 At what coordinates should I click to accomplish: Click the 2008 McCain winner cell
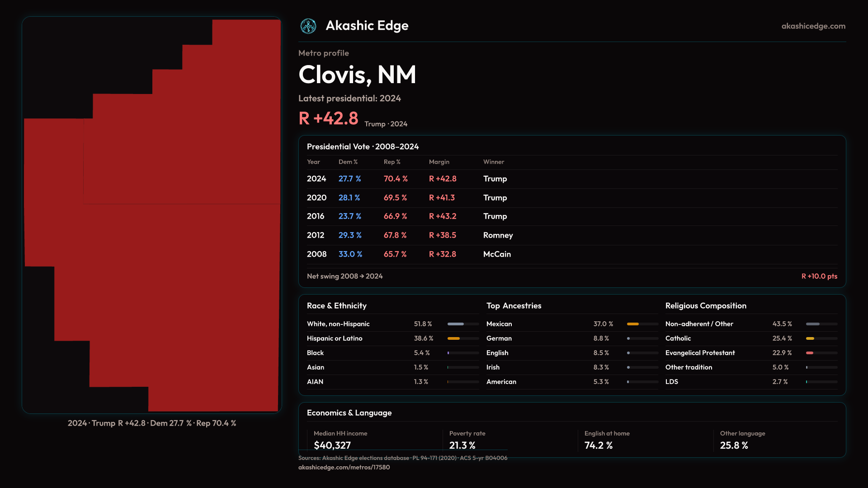(x=497, y=254)
